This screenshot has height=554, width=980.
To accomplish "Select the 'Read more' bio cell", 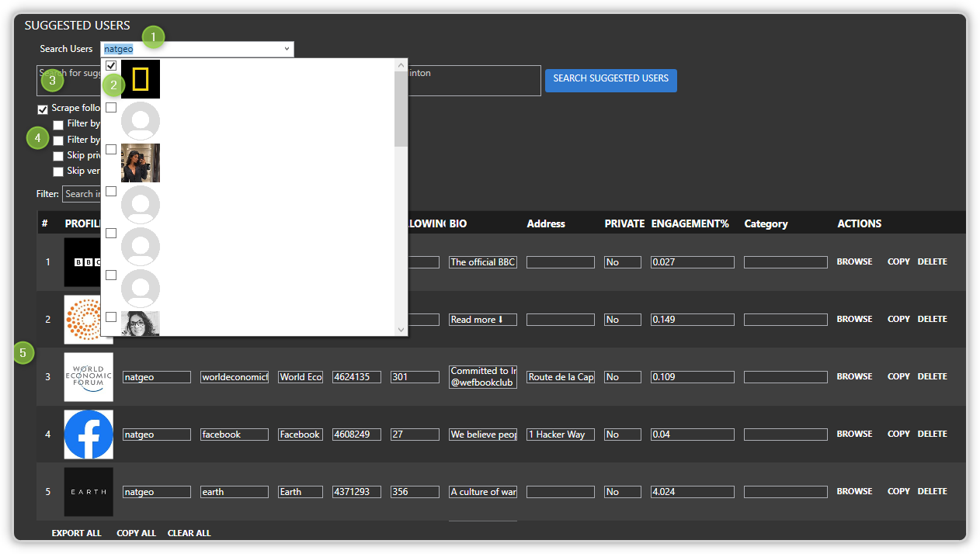I will 483,320.
